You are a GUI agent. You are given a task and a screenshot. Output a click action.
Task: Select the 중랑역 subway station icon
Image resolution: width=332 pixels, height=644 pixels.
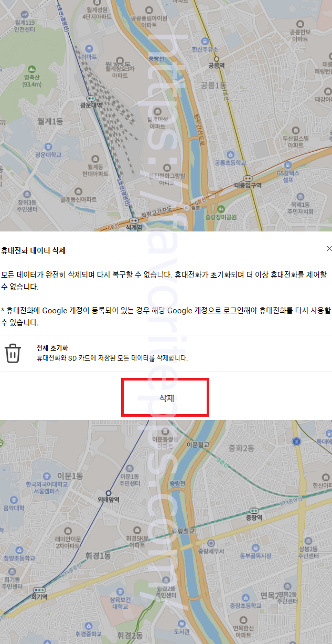coord(255,510)
